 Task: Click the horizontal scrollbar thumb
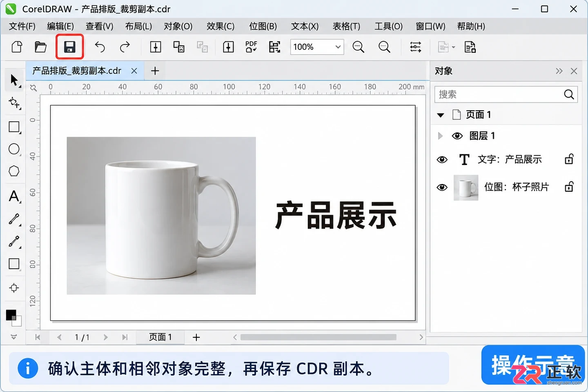tap(318, 337)
